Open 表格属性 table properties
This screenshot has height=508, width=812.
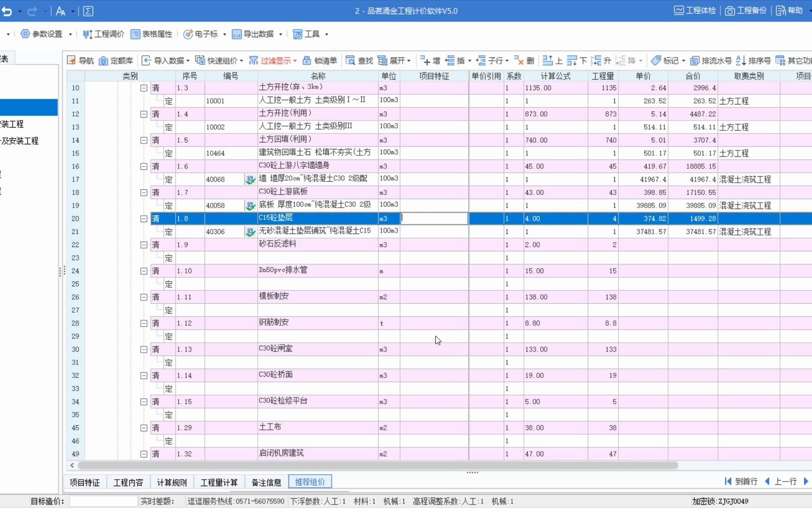point(152,34)
